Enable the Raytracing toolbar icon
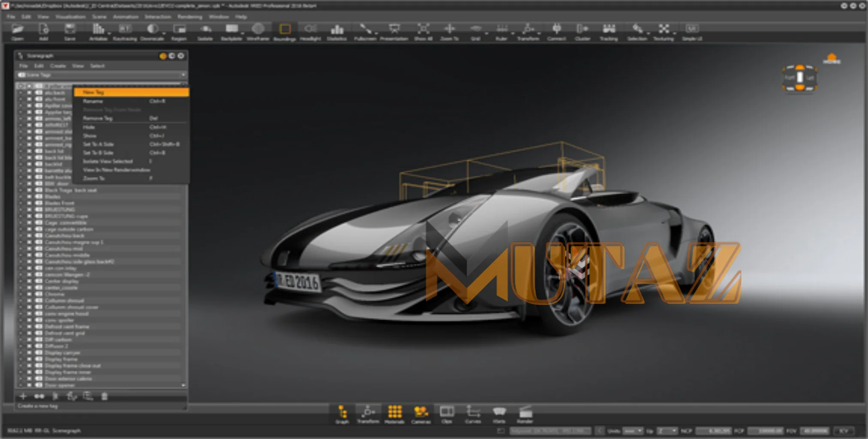This screenshot has height=439, width=868. click(125, 29)
